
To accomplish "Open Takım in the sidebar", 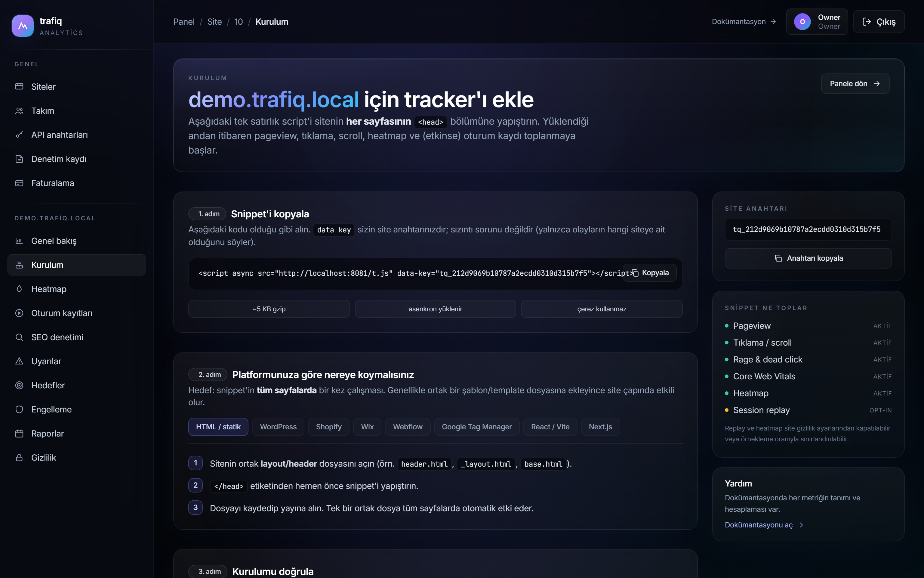I will pyautogui.click(x=76, y=111).
